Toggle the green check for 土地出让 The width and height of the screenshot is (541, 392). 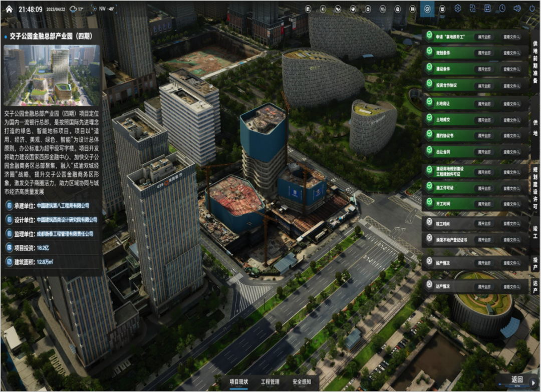[429, 101]
